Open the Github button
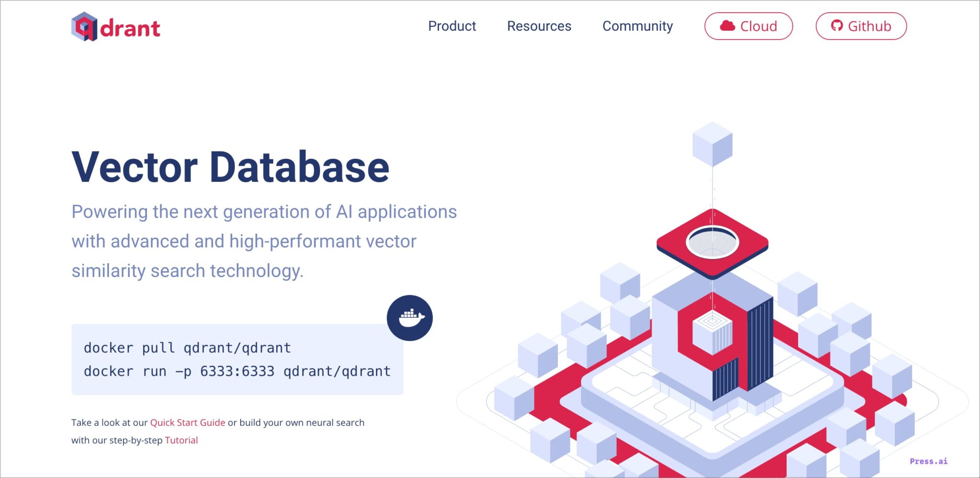 (x=861, y=26)
